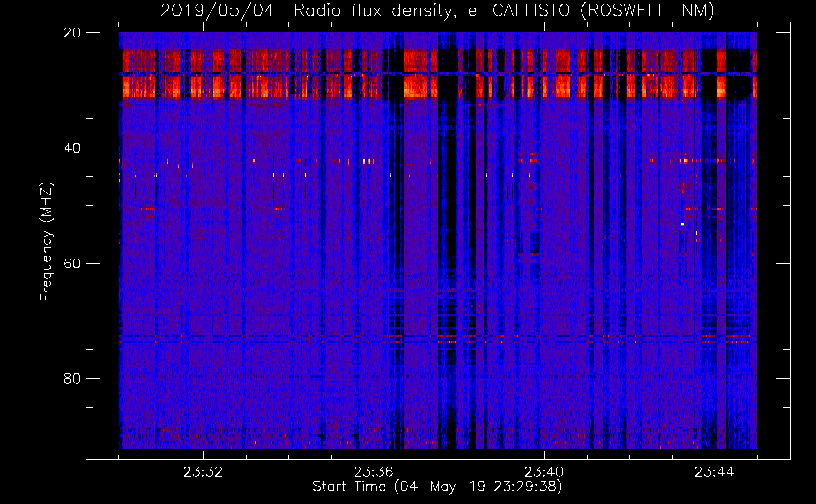
Task: Click the time tick label "23:32"
Action: [203, 472]
